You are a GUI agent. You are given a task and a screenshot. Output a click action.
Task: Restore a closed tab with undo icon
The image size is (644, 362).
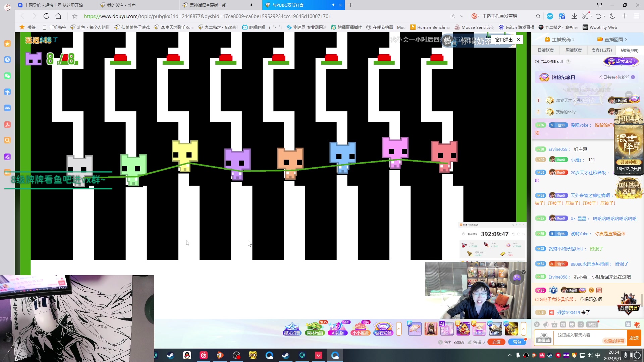598,16
